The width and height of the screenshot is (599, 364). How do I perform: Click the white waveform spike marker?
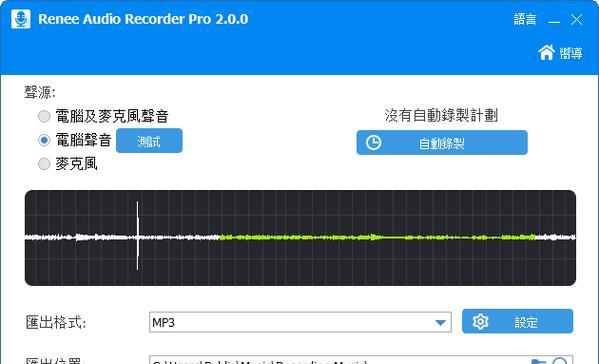(138, 236)
